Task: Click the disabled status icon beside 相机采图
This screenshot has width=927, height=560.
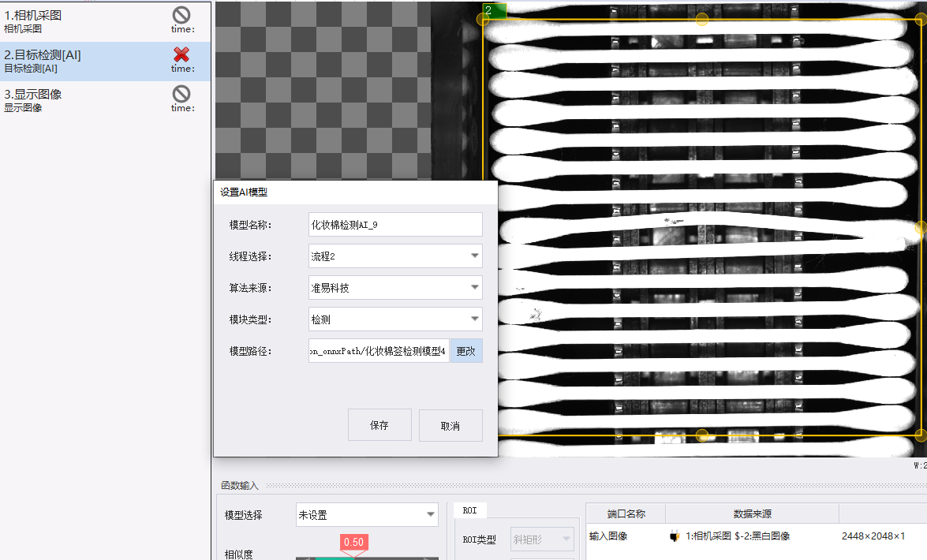Action: (x=181, y=15)
